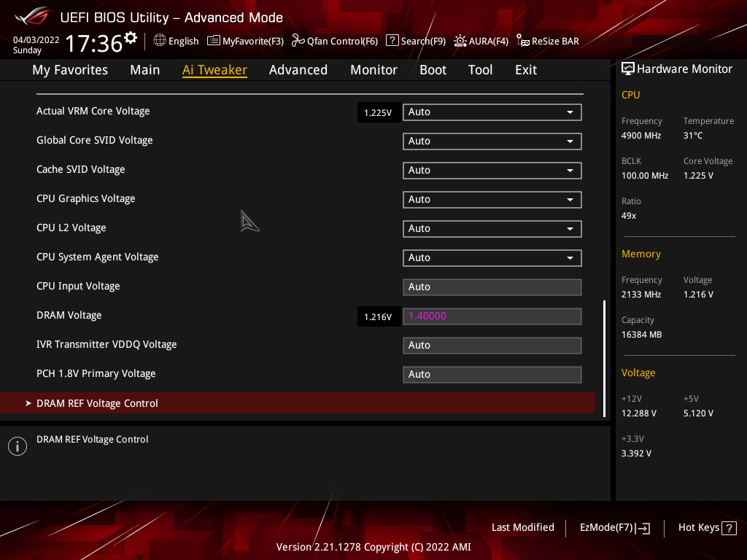This screenshot has width=747, height=560.
Task: Click the date 04/03/2022
Action: coord(36,40)
